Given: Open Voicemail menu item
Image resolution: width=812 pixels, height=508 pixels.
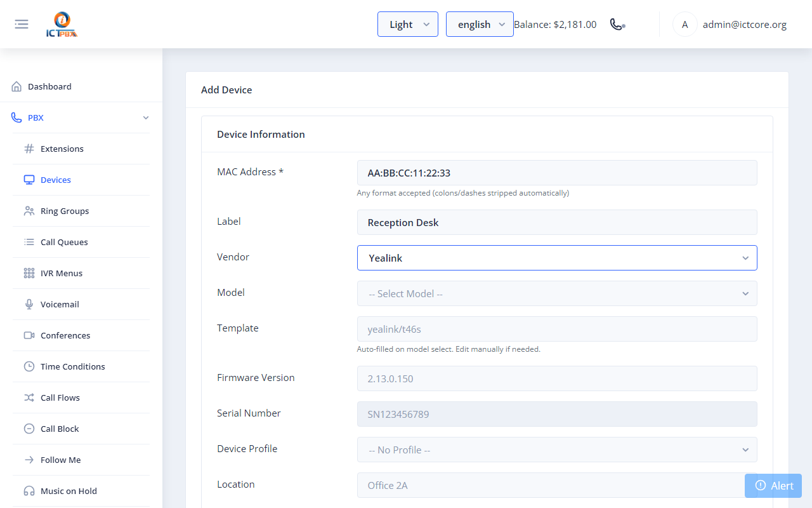Looking at the screenshot, I should 81,304.
